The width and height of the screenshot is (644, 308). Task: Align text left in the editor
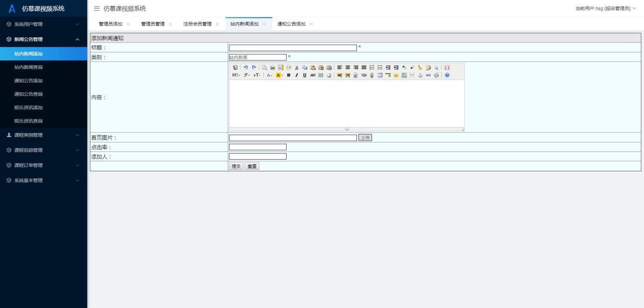(x=340, y=68)
